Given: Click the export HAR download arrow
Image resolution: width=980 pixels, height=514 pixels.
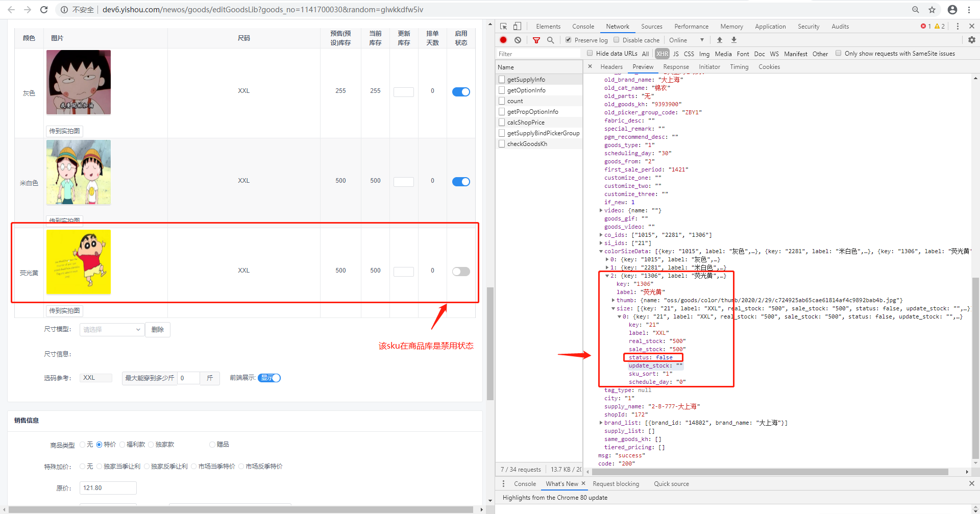Looking at the screenshot, I should tap(733, 40).
